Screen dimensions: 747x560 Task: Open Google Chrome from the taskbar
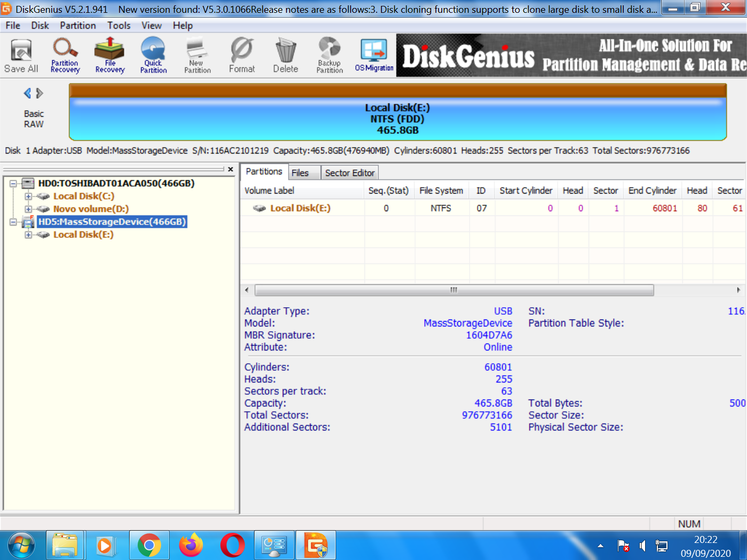coord(149,545)
